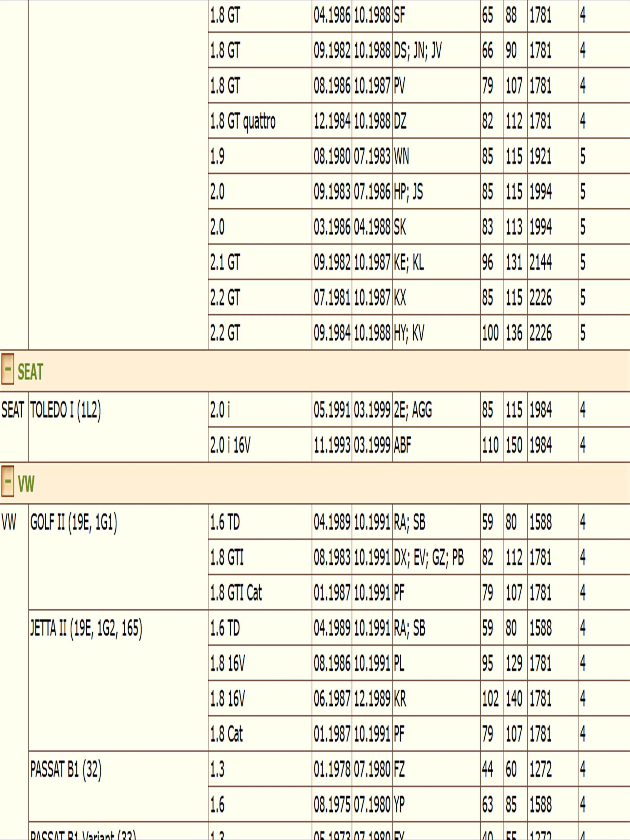Click start date 11.1993
The height and width of the screenshot is (840, 630).
point(332,445)
